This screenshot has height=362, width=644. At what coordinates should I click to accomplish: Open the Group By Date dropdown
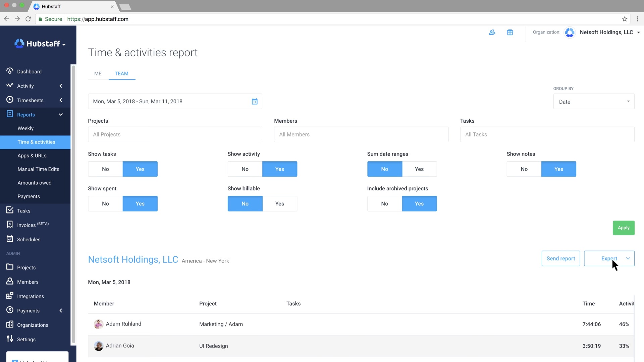[x=593, y=101]
